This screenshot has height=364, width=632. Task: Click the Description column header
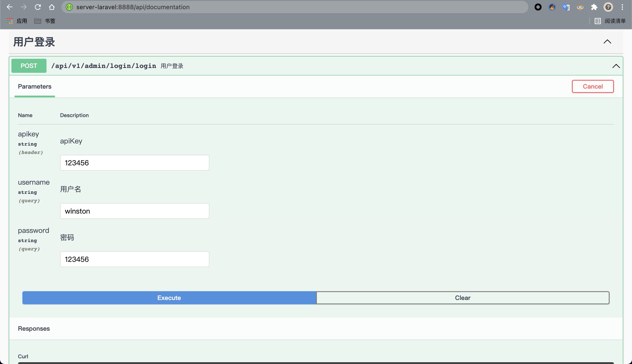[x=74, y=115]
